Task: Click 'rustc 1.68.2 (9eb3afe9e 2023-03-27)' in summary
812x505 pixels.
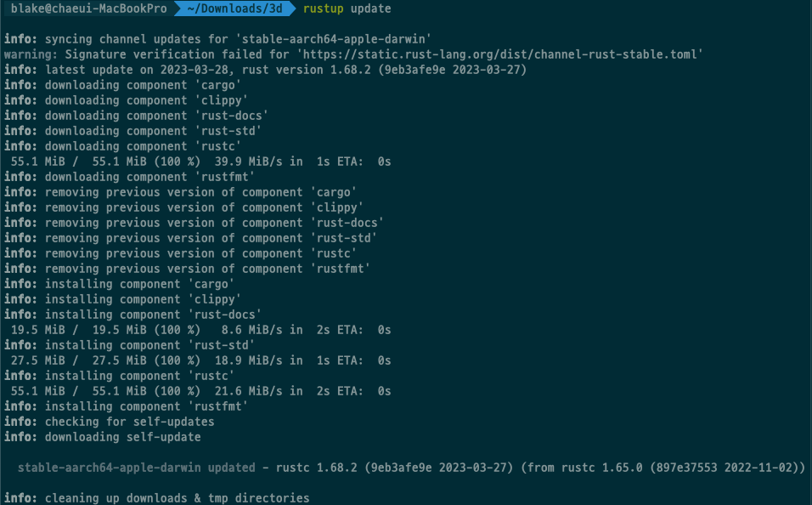Action: pos(394,468)
